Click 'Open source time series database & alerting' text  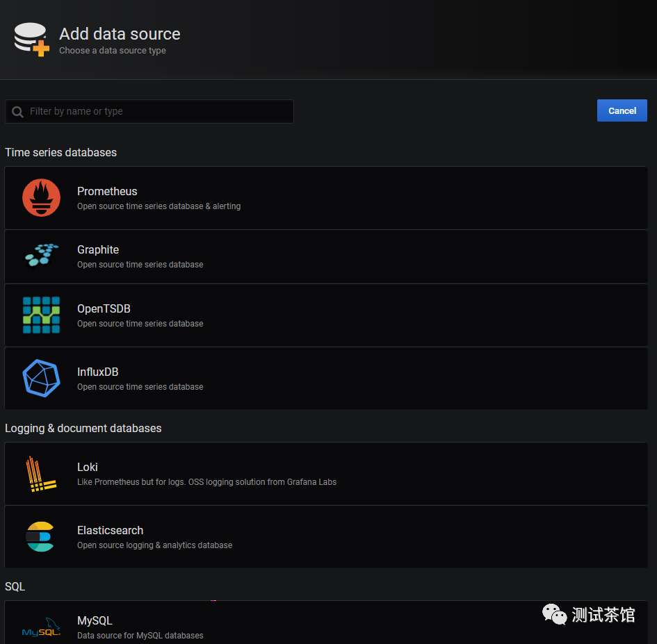159,206
